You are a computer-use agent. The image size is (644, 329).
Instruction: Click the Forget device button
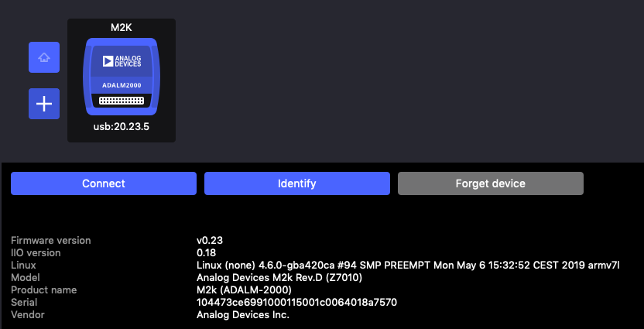(491, 183)
